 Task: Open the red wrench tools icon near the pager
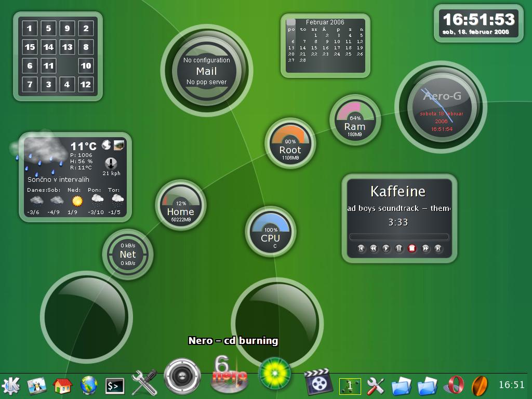click(x=376, y=386)
